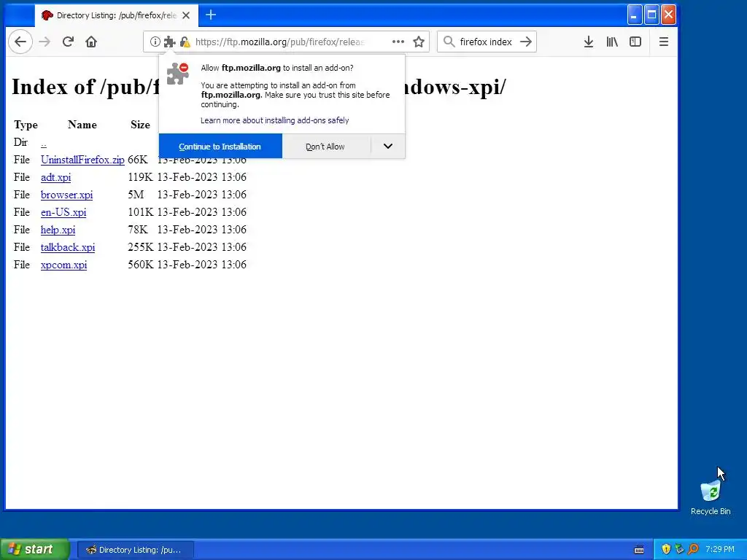Click Continue to Installation button
Screen dimensions: 747x560
point(220,146)
